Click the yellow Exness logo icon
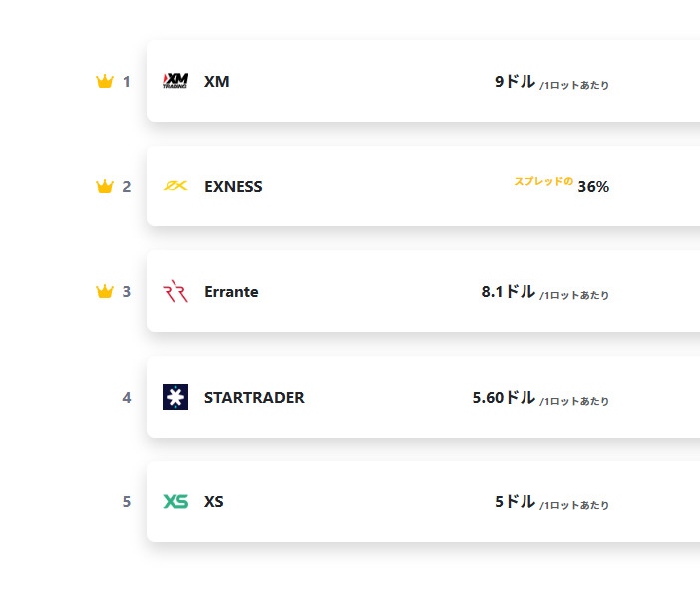 tap(175, 186)
